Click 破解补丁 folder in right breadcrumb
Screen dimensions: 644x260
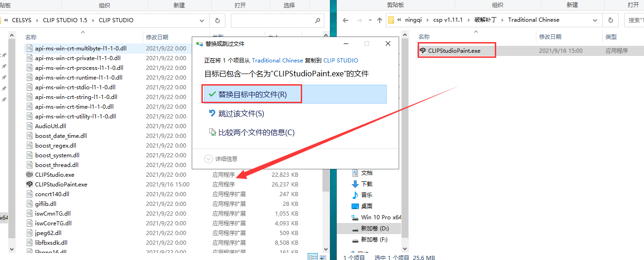(486, 20)
